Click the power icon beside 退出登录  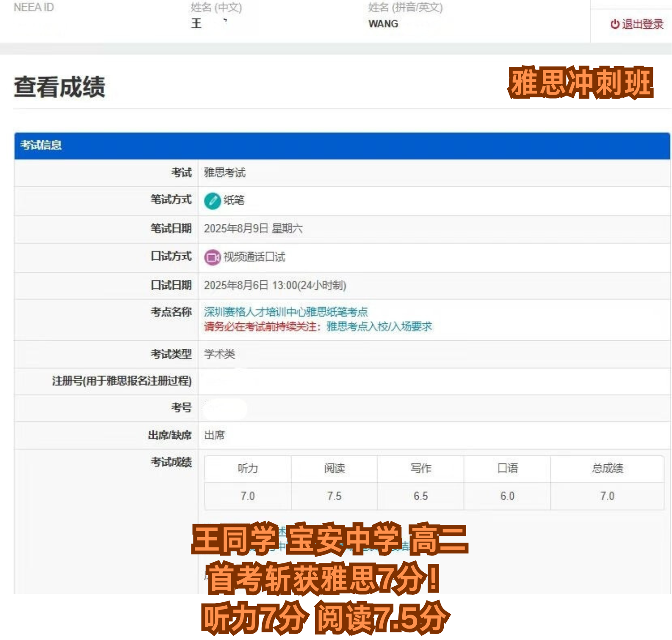pyautogui.click(x=614, y=25)
